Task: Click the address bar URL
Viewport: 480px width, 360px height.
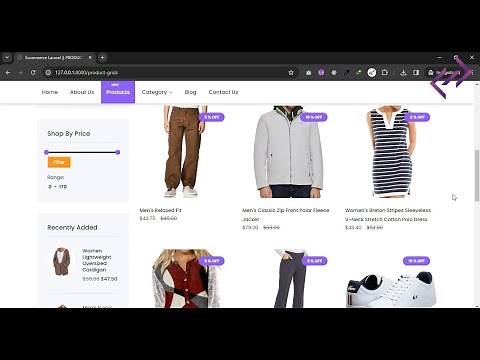Action: click(87, 72)
